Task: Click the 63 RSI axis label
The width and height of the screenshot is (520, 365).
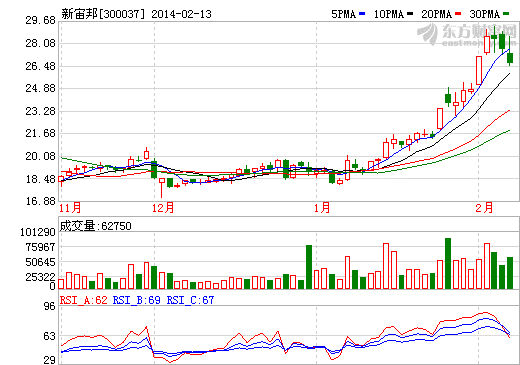Action: (x=50, y=336)
